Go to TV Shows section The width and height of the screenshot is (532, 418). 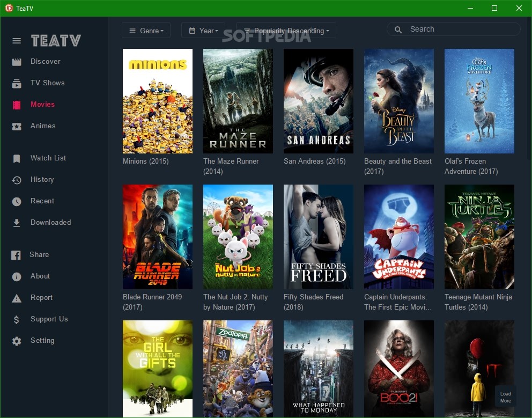coord(48,83)
